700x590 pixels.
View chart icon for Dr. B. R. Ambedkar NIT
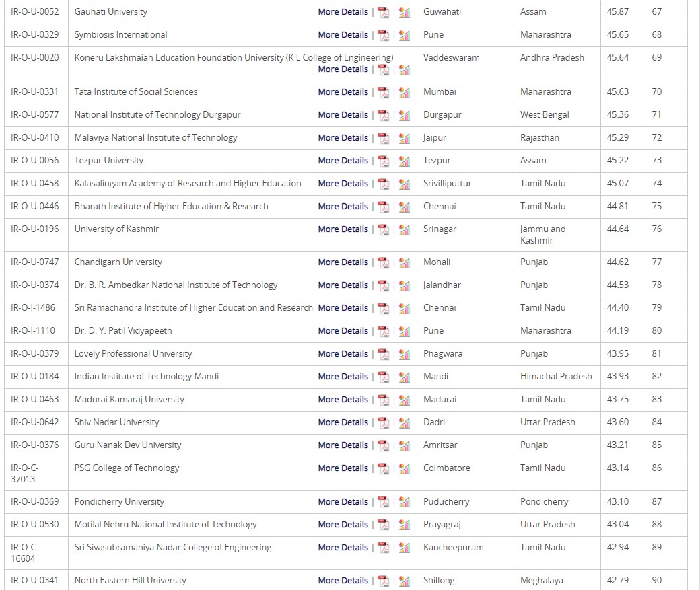pyautogui.click(x=405, y=286)
